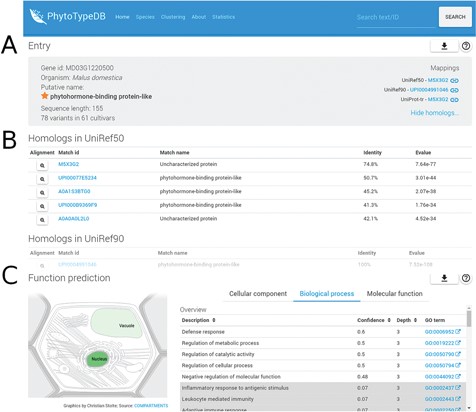
Task: Open match id M5X3G2 in homologs table
Action: coord(69,164)
